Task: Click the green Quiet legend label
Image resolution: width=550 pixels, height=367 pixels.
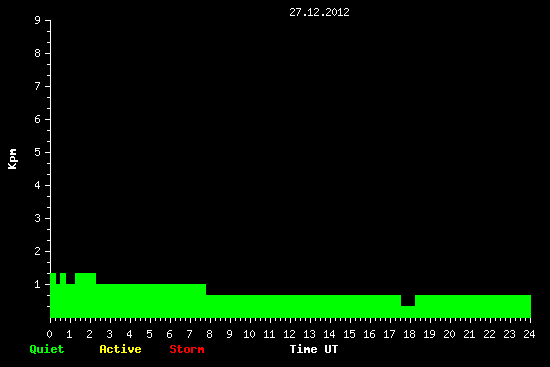Action: [47, 349]
